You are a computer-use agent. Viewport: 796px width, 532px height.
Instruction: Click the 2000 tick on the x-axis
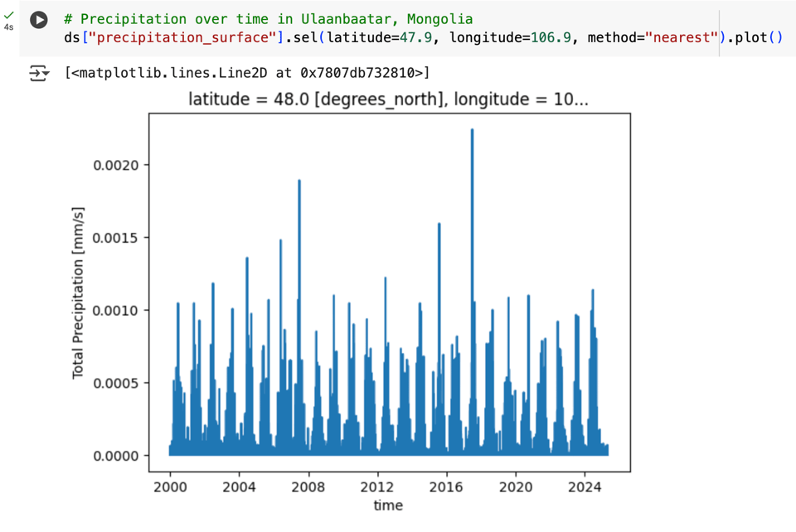[169, 486]
